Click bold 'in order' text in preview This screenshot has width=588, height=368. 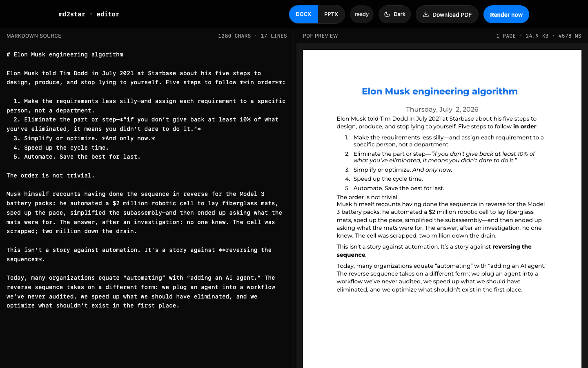(x=525, y=126)
